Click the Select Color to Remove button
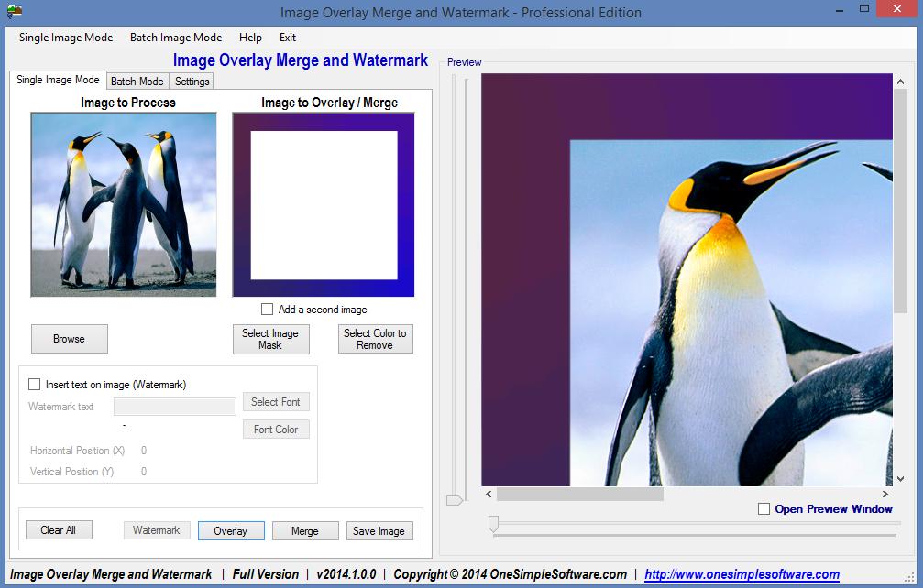 tap(375, 339)
